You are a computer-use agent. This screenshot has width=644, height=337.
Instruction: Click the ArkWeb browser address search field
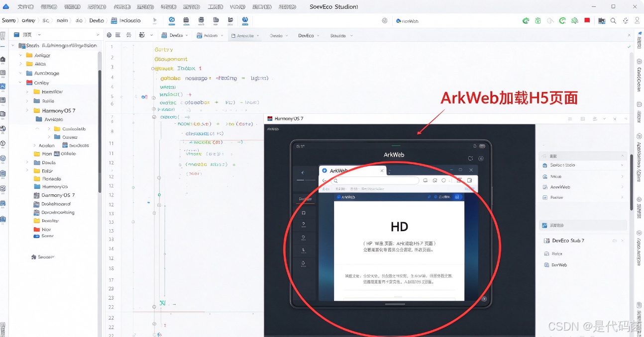click(x=375, y=180)
